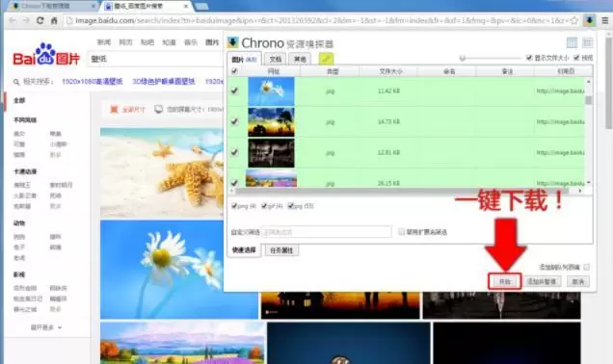Switch Chrono sniffer to thumbnail grid view icon
The width and height of the screenshot is (613, 364).
coord(588,42)
